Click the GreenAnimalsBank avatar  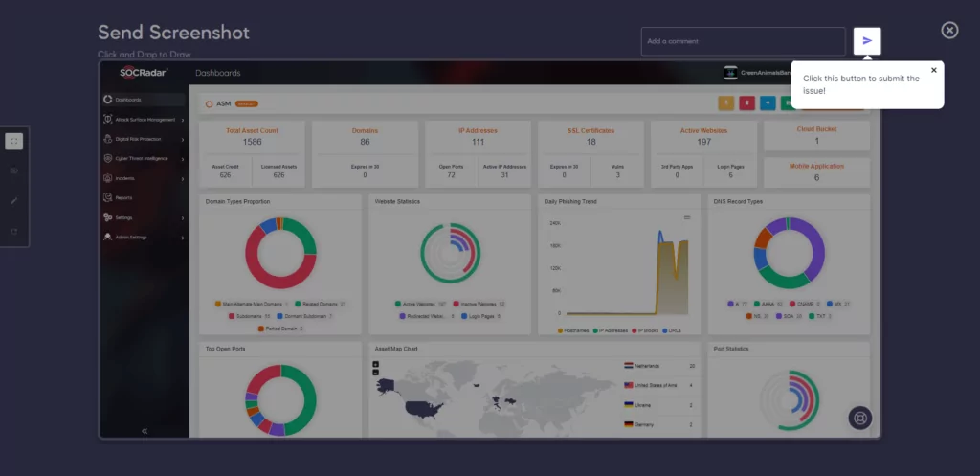click(x=730, y=73)
